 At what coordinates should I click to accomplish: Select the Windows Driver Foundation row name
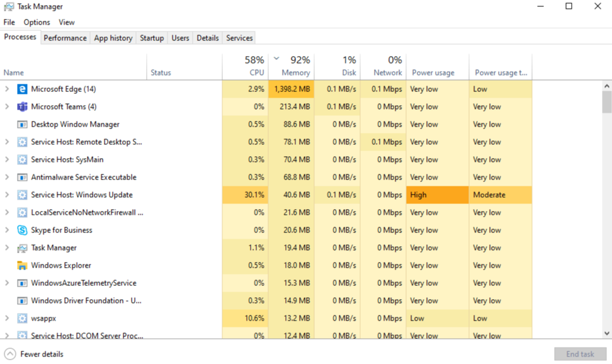pyautogui.click(x=86, y=301)
